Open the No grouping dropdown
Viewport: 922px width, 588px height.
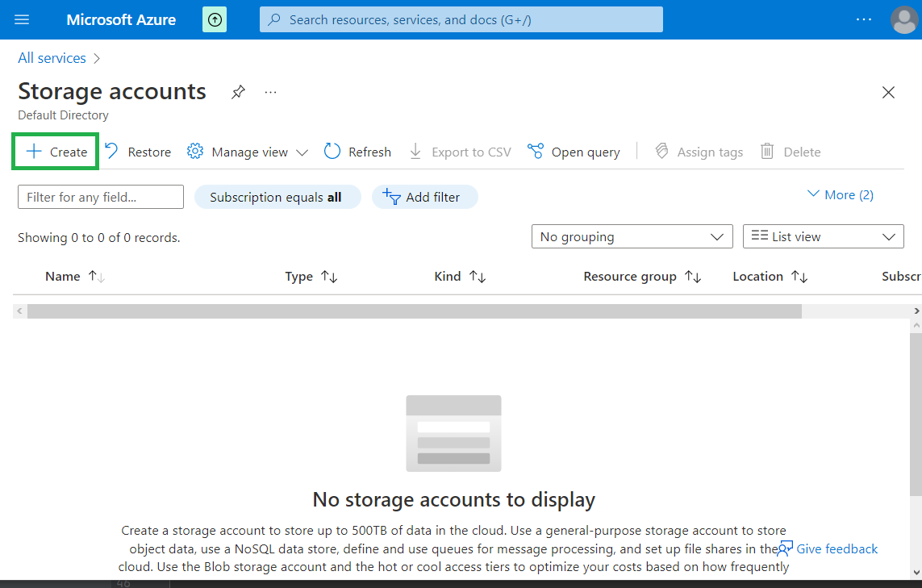click(x=632, y=236)
